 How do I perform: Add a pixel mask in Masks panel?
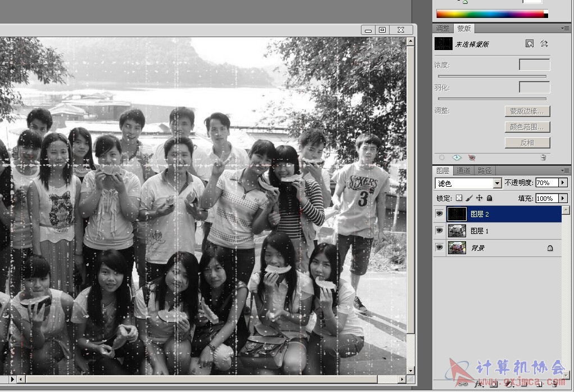(530, 44)
